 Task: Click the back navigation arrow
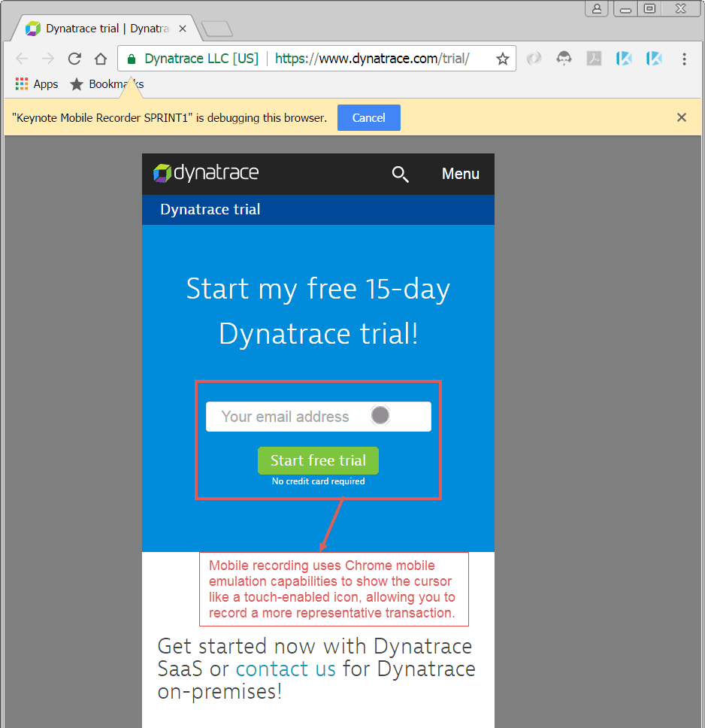[x=22, y=59]
